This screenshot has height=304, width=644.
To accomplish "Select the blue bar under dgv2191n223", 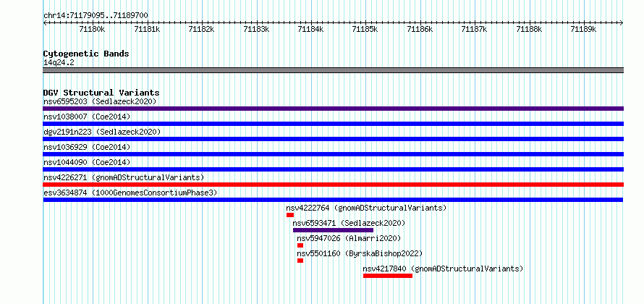I will point(333,139).
